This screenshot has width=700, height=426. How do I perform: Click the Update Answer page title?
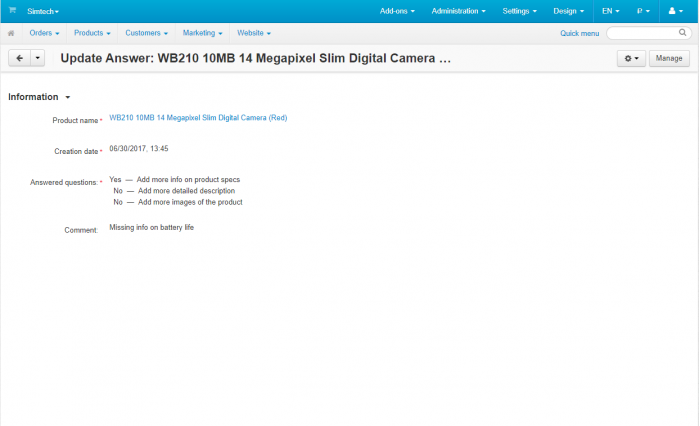click(x=255, y=58)
